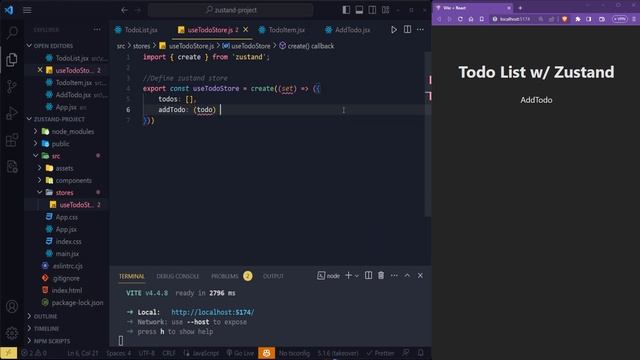
Task: Click the Ln 6, Col 21 cursor position indicator
Action: coord(83,353)
